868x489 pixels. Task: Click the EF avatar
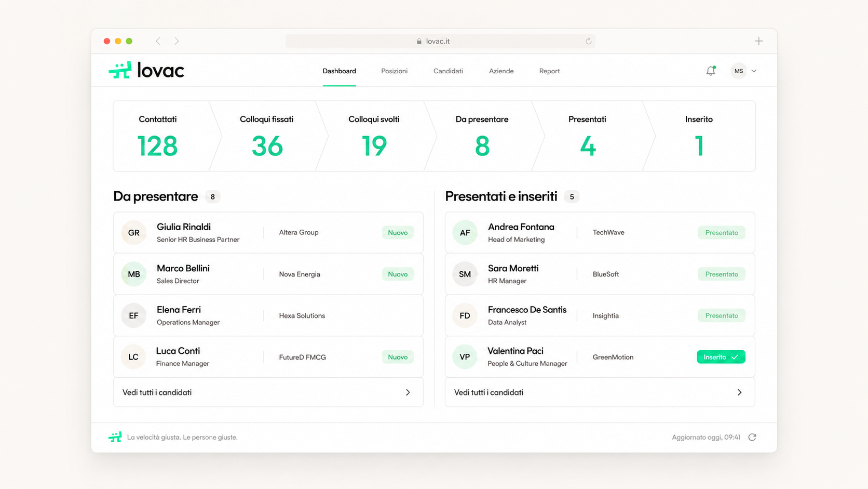pyautogui.click(x=134, y=315)
